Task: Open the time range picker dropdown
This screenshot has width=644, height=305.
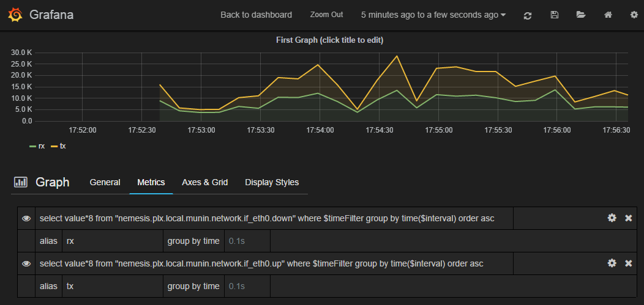Action: (433, 15)
